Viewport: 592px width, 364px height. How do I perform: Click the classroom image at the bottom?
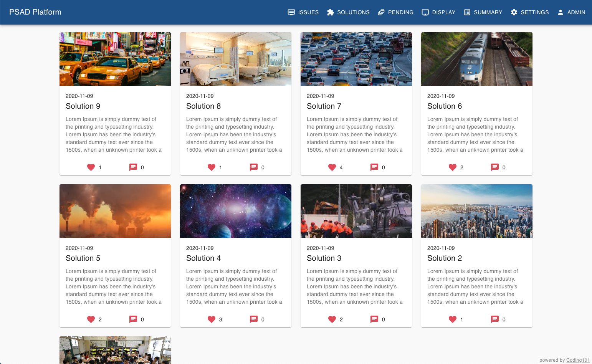coord(115,350)
